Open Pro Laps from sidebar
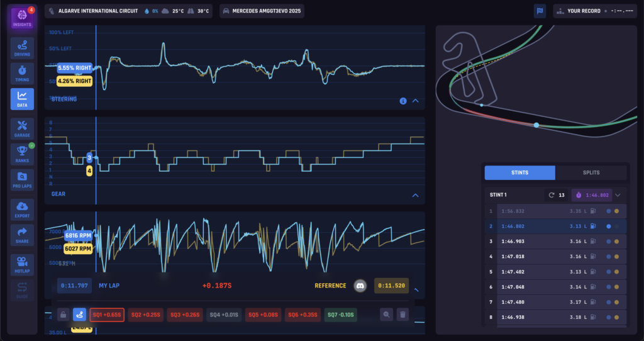Viewport: 644px width, 341px height. pyautogui.click(x=22, y=179)
